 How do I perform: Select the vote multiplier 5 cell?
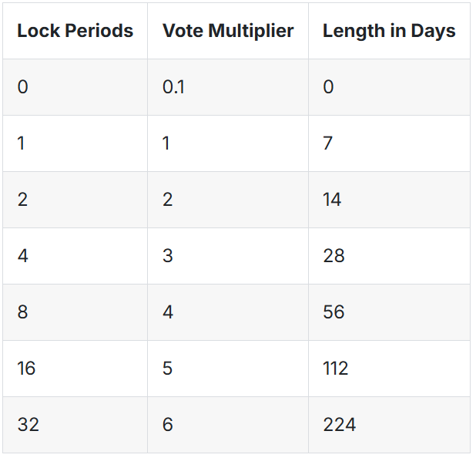(228, 369)
